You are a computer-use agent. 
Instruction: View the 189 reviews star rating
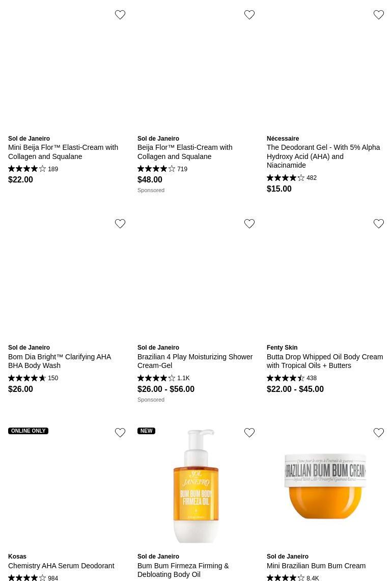pos(27,169)
